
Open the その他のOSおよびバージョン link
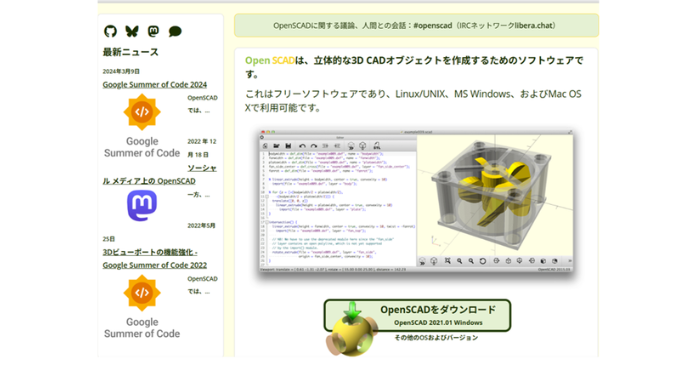click(436, 338)
